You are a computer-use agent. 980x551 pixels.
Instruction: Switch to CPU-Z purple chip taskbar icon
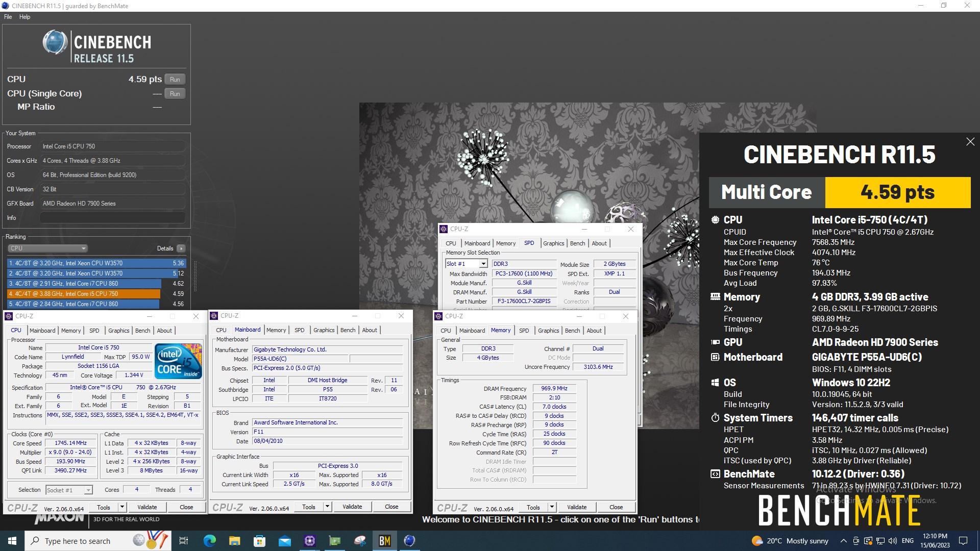[x=309, y=541]
